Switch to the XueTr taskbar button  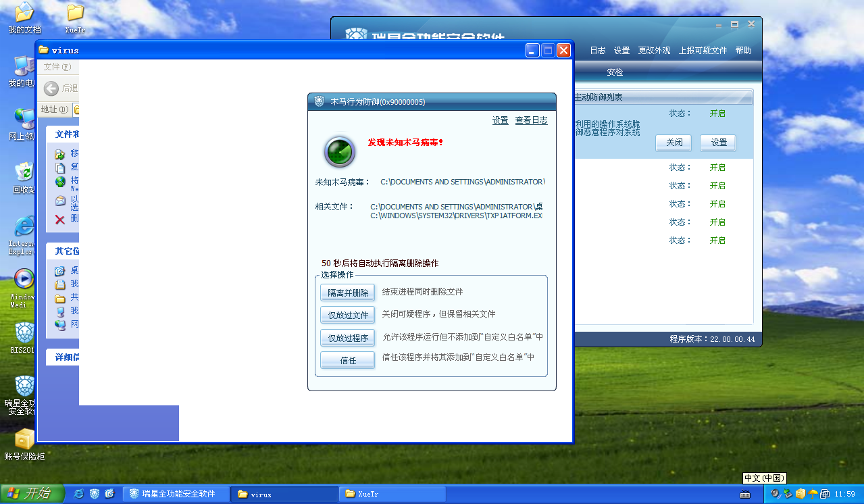click(x=392, y=494)
